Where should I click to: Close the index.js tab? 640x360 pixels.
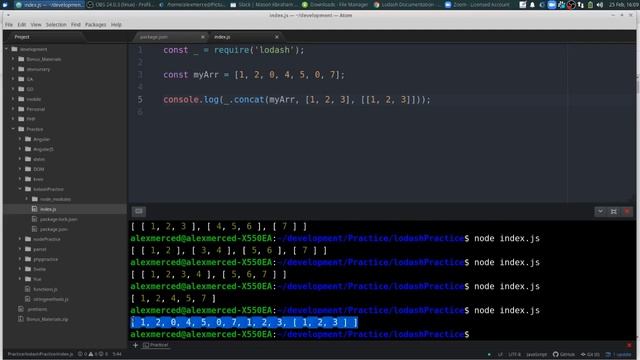[x=277, y=37]
